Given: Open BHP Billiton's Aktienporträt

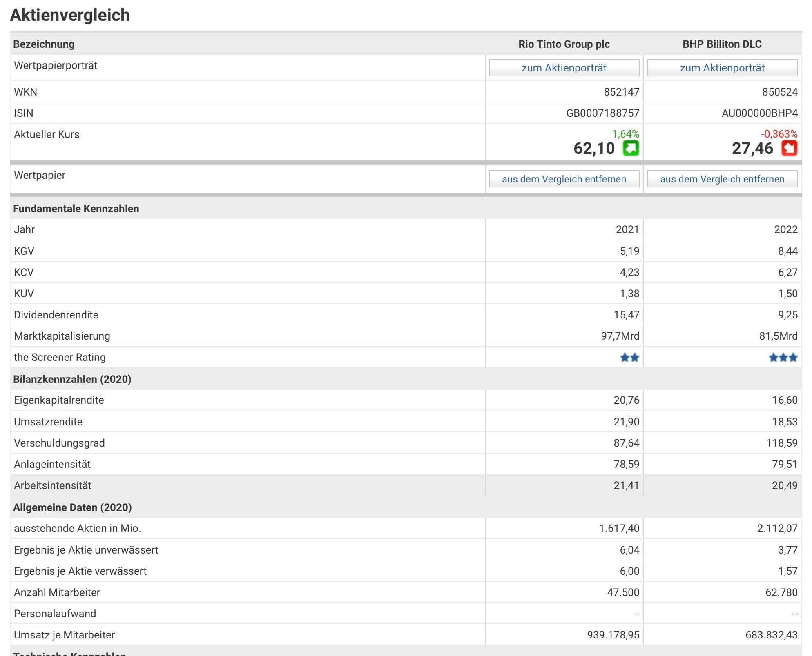Looking at the screenshot, I should click(x=722, y=68).
